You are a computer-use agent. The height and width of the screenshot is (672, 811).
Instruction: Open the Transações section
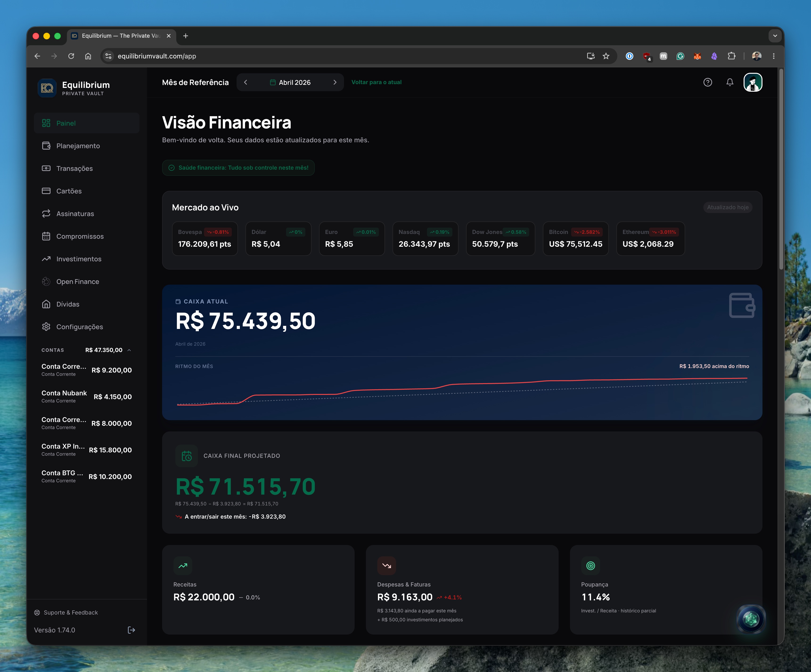click(86, 168)
